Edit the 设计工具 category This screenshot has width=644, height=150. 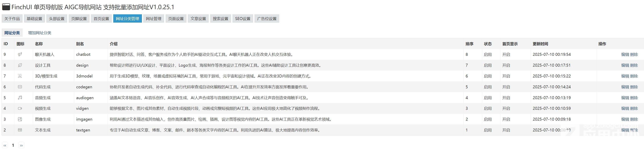(x=625, y=65)
